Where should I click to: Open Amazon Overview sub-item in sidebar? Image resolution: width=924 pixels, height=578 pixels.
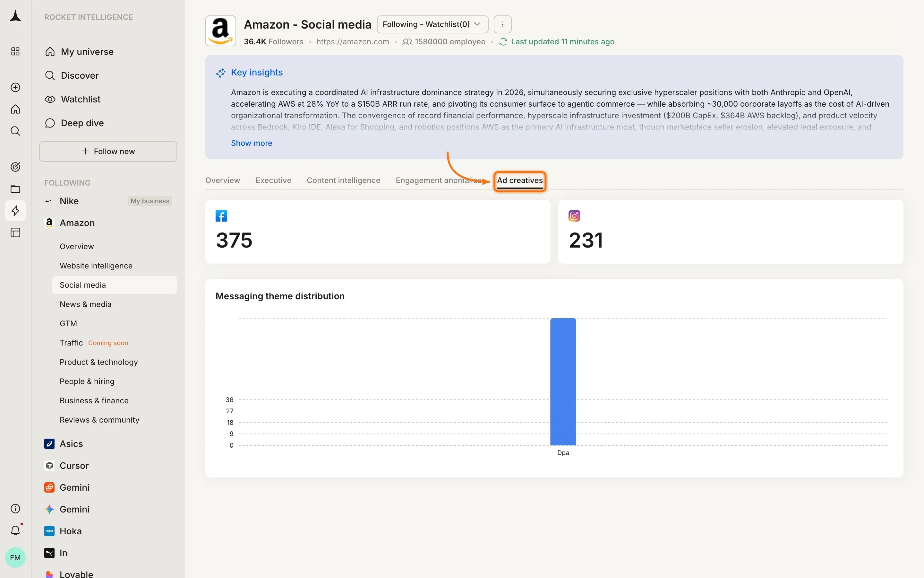[x=77, y=247]
